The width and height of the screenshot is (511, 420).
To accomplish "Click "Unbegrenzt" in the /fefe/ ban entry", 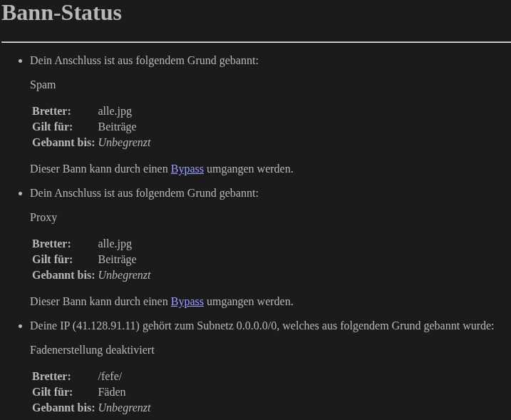I will point(124,408).
